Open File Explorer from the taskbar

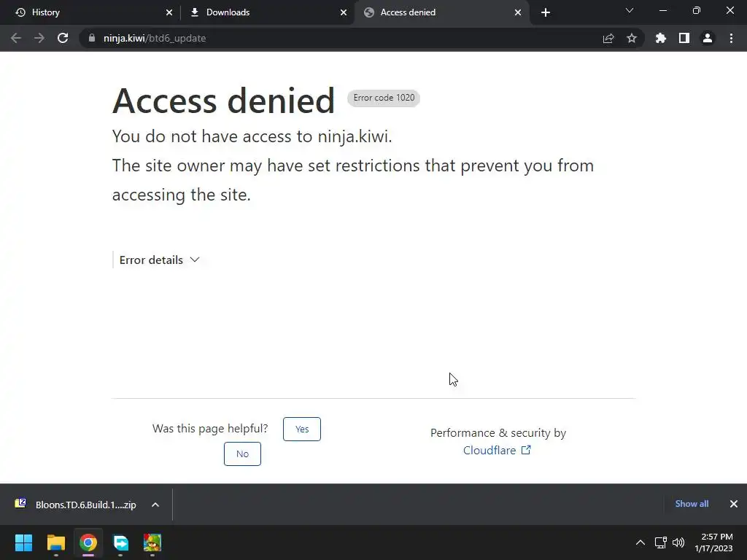(x=55, y=542)
